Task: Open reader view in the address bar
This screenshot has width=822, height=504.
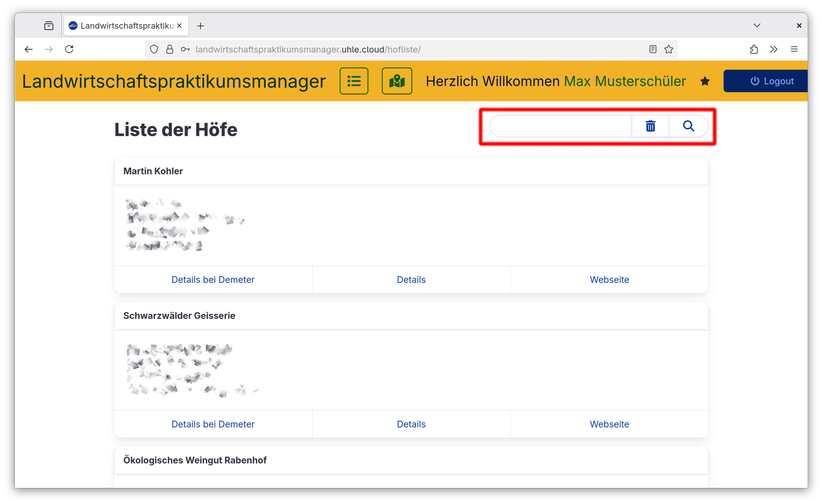Action: tap(653, 49)
